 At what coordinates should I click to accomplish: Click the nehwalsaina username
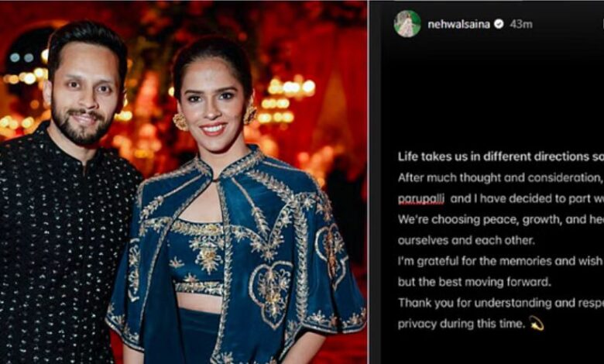click(458, 24)
